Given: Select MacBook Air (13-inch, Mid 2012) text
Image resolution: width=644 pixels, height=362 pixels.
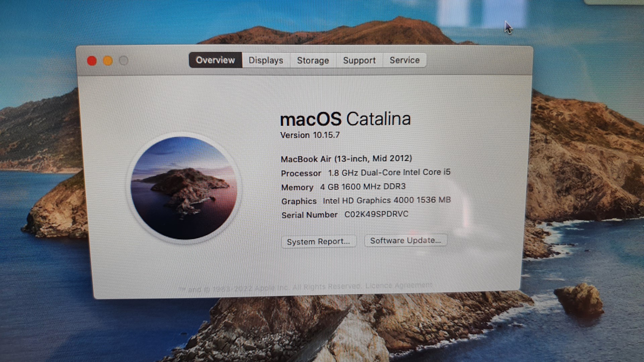Looking at the screenshot, I should coord(346,159).
